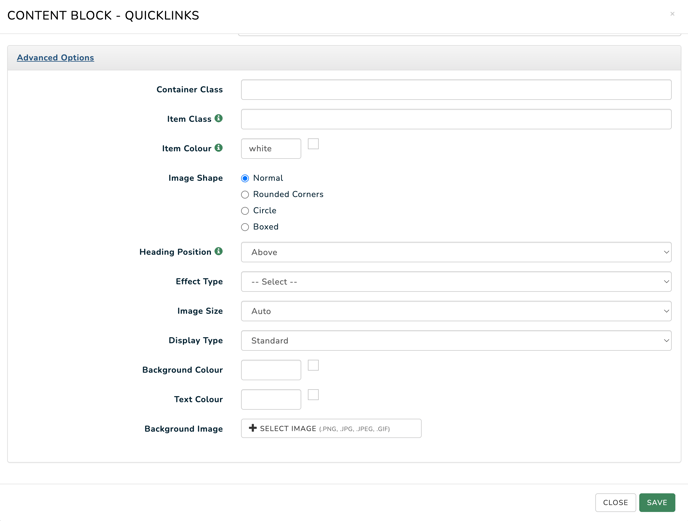
Task: Collapse the Advanced Options section
Action: pyautogui.click(x=55, y=57)
